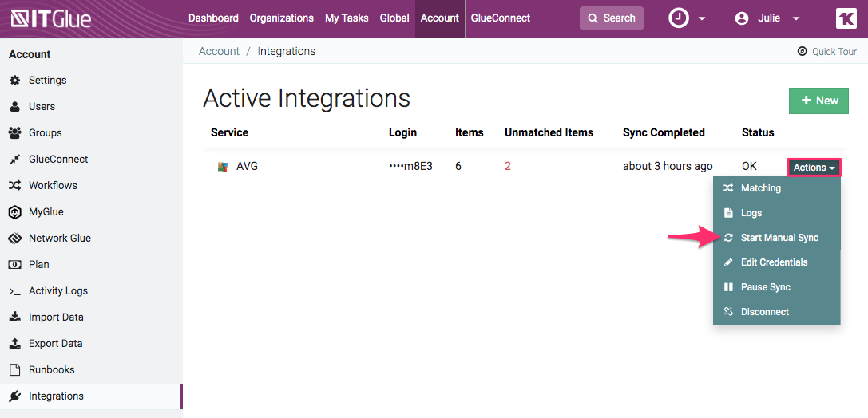Screen dimensions: 868x418
Task: Click the Sync Completed column header
Action: [664, 132]
